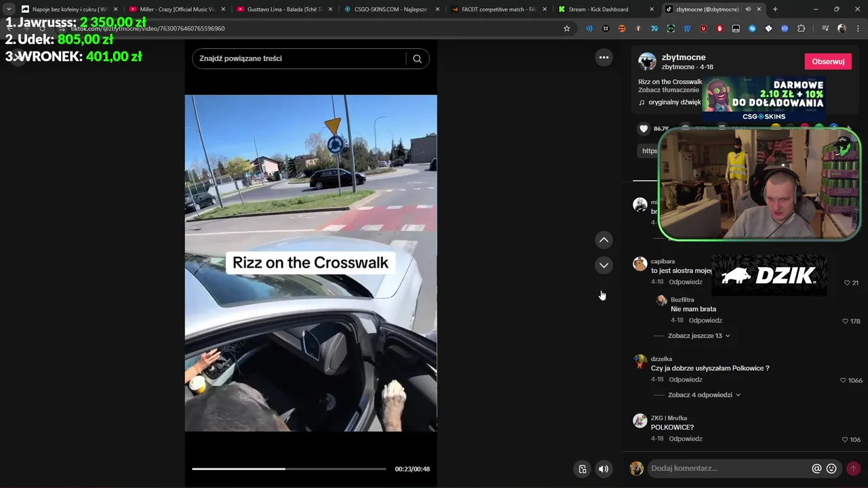Open the Chrome extensions puzzle icon
The image size is (868, 488).
801,28
